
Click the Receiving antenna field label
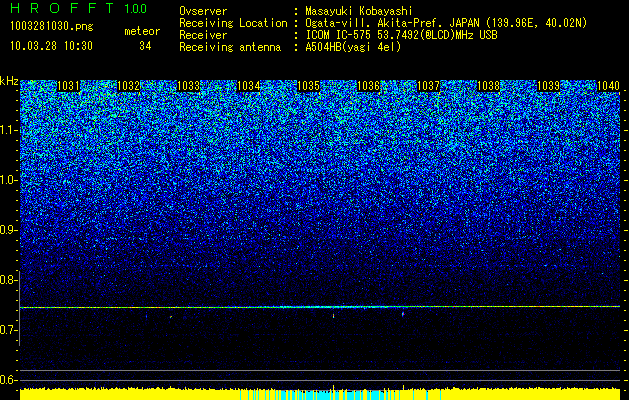230,47
